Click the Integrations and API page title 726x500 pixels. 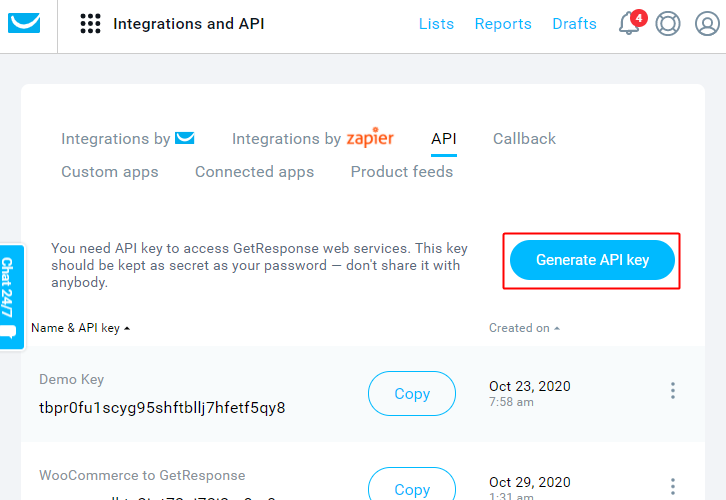coord(188,24)
